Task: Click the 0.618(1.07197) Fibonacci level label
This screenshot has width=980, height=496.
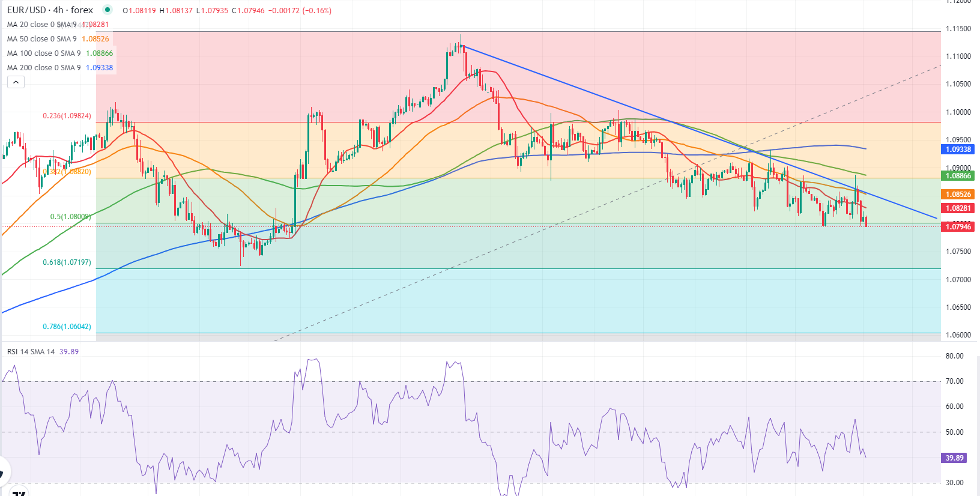Action: click(x=67, y=262)
